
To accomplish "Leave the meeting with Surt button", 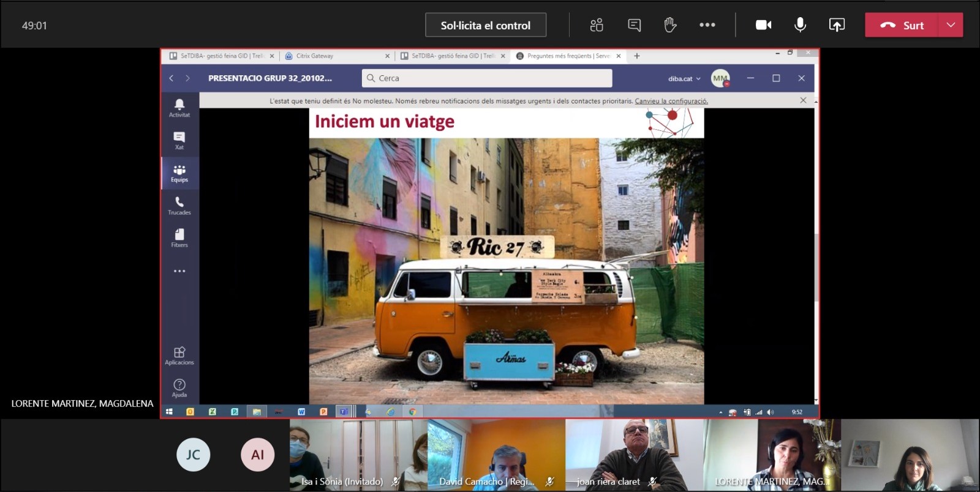I will click(902, 25).
